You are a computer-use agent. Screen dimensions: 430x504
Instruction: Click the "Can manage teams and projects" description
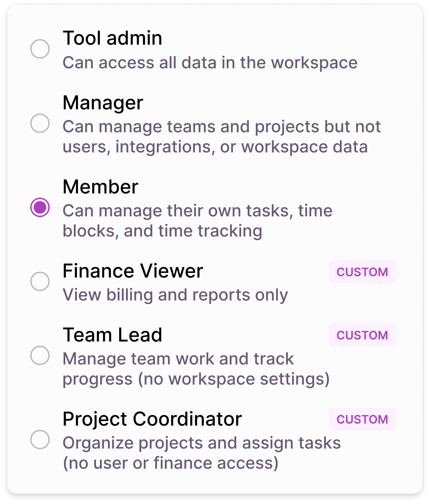[222, 137]
